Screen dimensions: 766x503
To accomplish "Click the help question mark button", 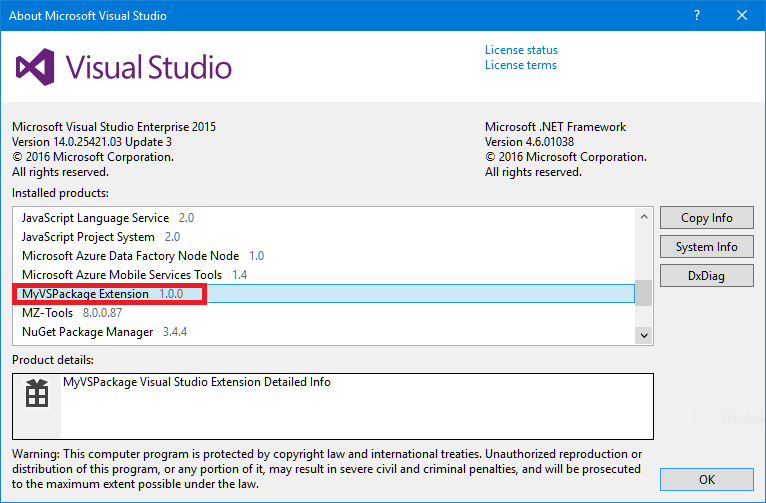I will (697, 15).
